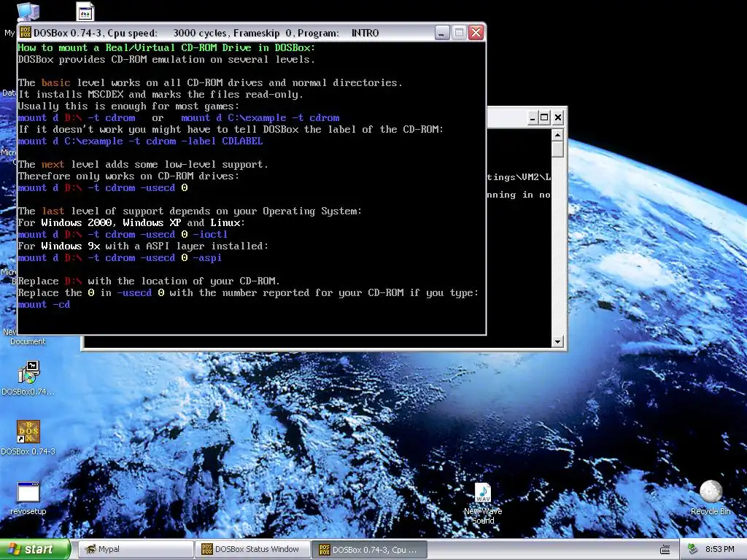
Task: Click the orange word 'last' in the text
Action: (x=53, y=211)
